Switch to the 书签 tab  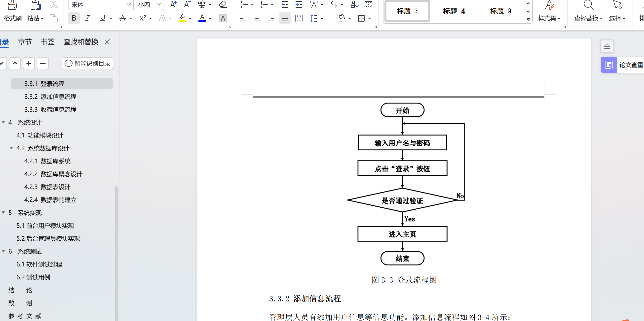(47, 42)
